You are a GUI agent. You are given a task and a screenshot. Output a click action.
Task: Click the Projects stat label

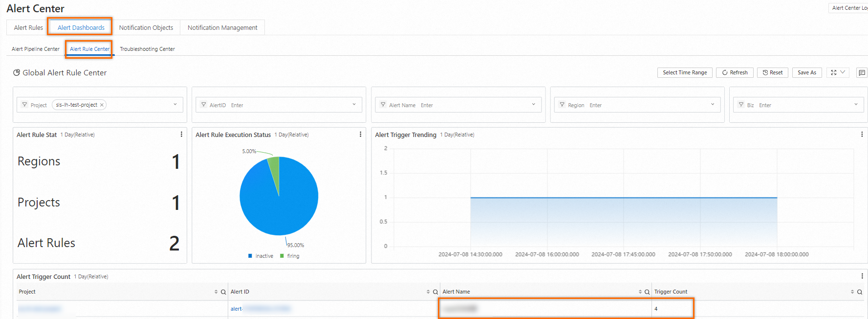[39, 203]
